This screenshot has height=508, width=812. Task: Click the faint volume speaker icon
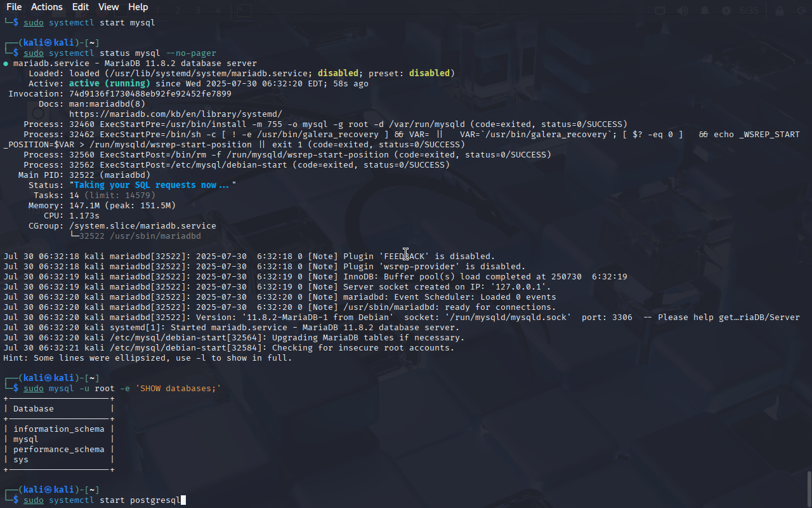click(x=683, y=11)
